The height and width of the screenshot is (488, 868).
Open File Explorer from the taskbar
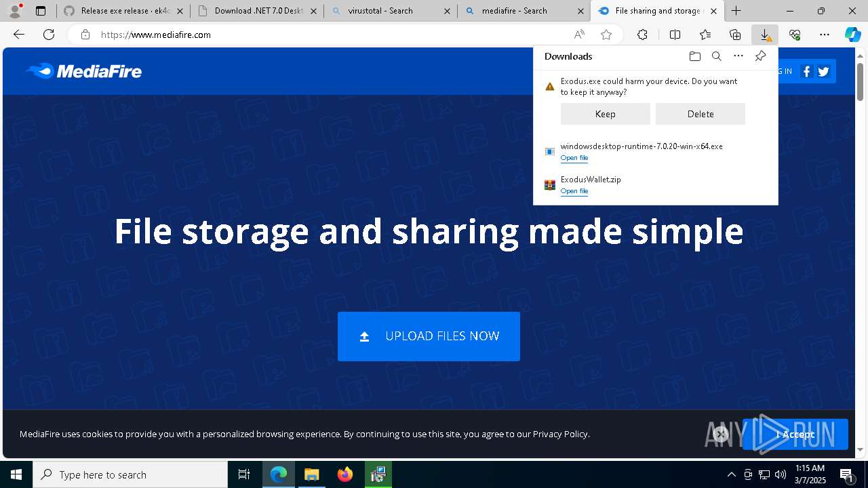coord(311,474)
